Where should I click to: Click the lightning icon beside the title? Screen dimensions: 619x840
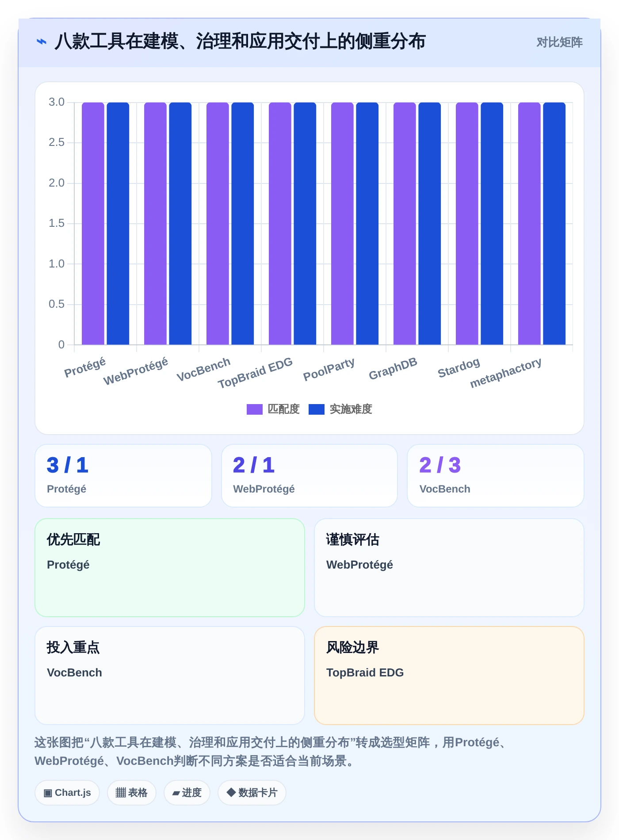(x=42, y=42)
